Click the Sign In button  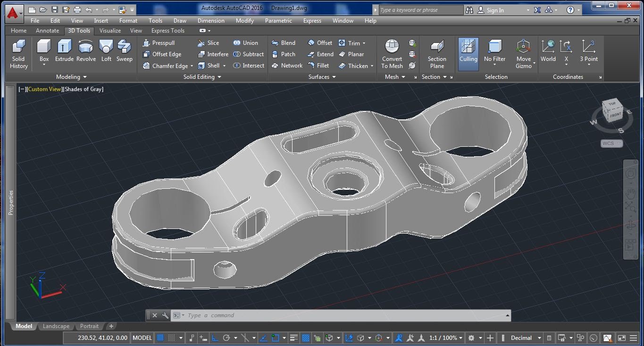(494, 10)
